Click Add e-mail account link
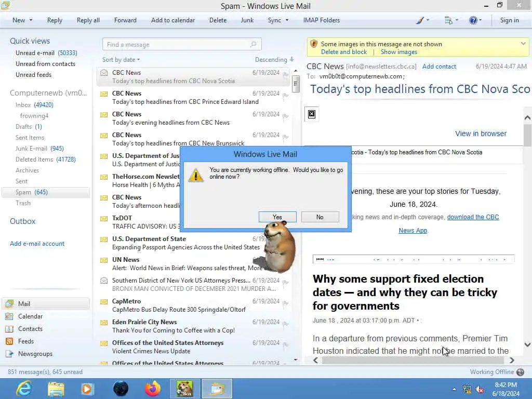Image resolution: width=532 pixels, height=399 pixels. [x=37, y=244]
